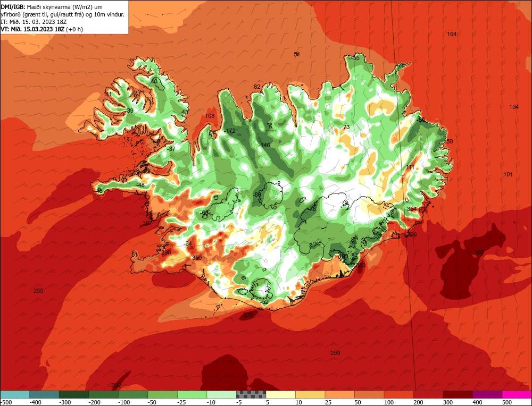Click the map value "354"
The width and height of the screenshot is (532, 406).
(412, 209)
